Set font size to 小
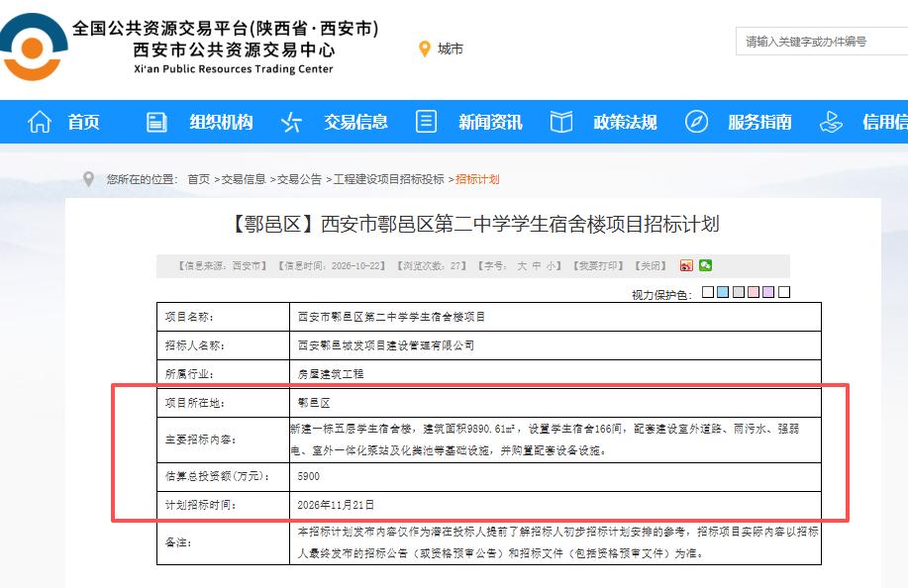This screenshot has width=908, height=588. (551, 265)
